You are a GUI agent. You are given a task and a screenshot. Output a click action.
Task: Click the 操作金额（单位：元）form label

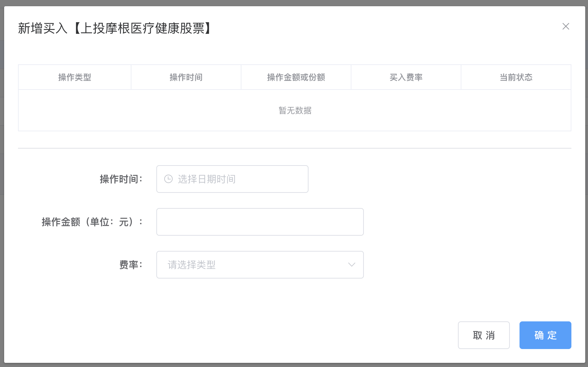92,222
